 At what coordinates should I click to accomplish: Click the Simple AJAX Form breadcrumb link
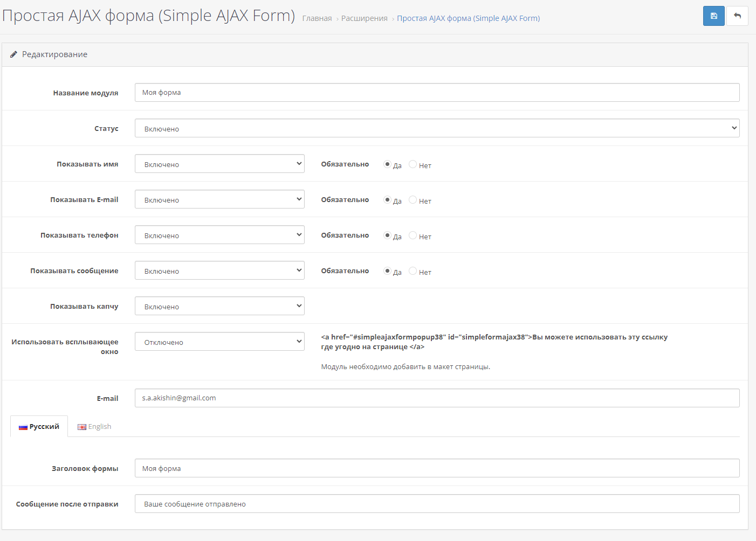click(469, 18)
